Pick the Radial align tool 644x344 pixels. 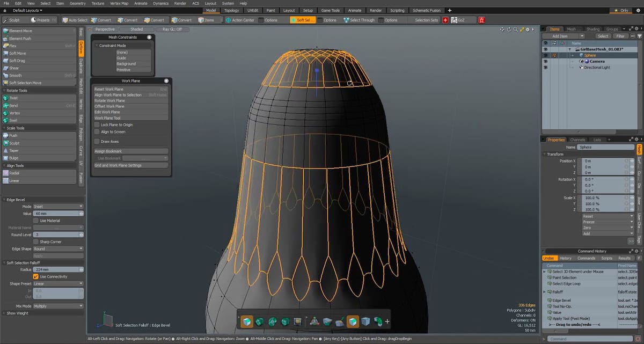[x=14, y=173]
